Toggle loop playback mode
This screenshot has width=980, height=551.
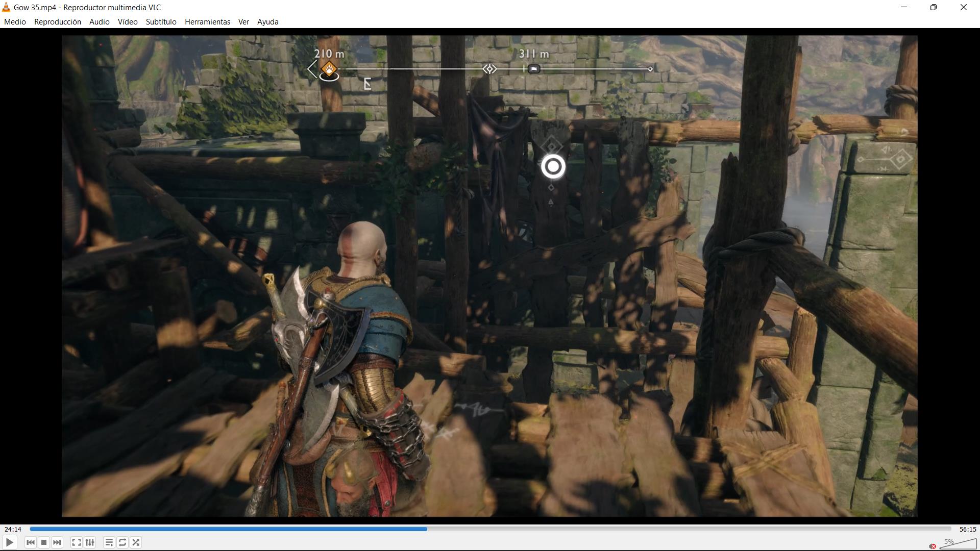pos(122,542)
